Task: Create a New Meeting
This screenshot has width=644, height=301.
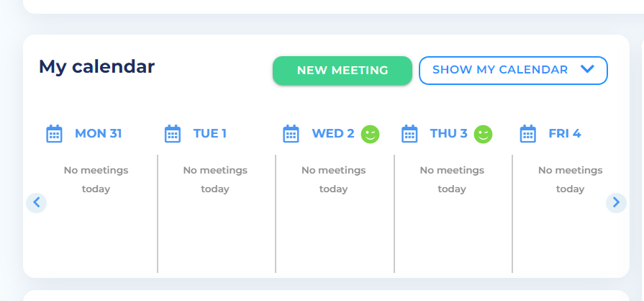Action: coord(342,71)
